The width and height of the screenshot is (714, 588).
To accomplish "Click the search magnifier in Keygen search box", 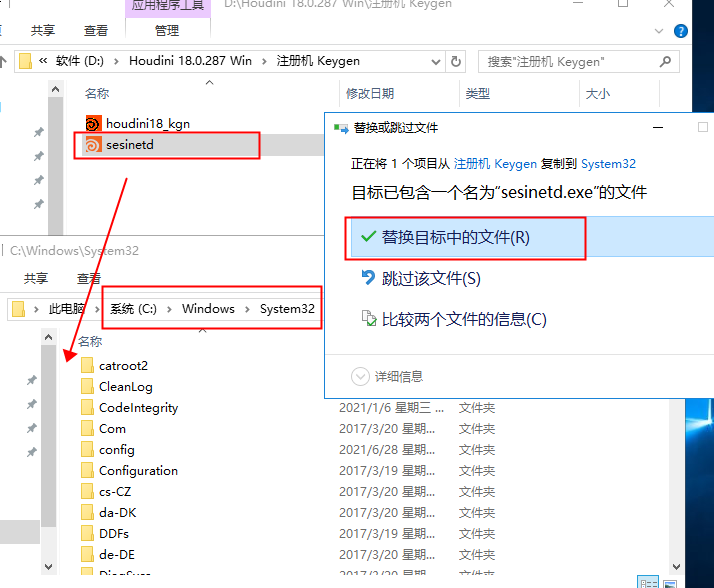I will click(x=665, y=61).
